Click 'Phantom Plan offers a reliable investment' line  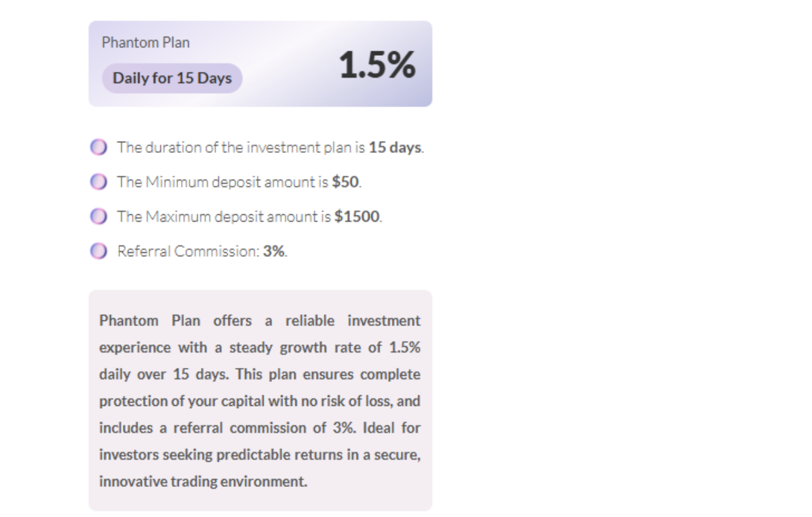pos(259,321)
